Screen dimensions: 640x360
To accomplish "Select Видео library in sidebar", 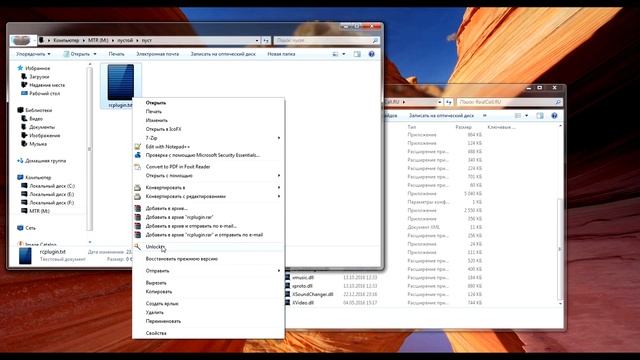I will coord(36,118).
